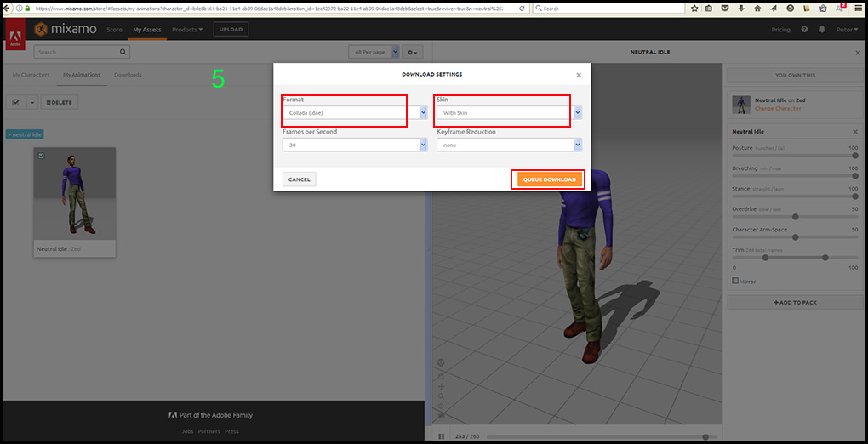This screenshot has width=868, height=444.
Task: Toggle the Neutral Idle thumbnail checkbox
Action: [x=41, y=157]
